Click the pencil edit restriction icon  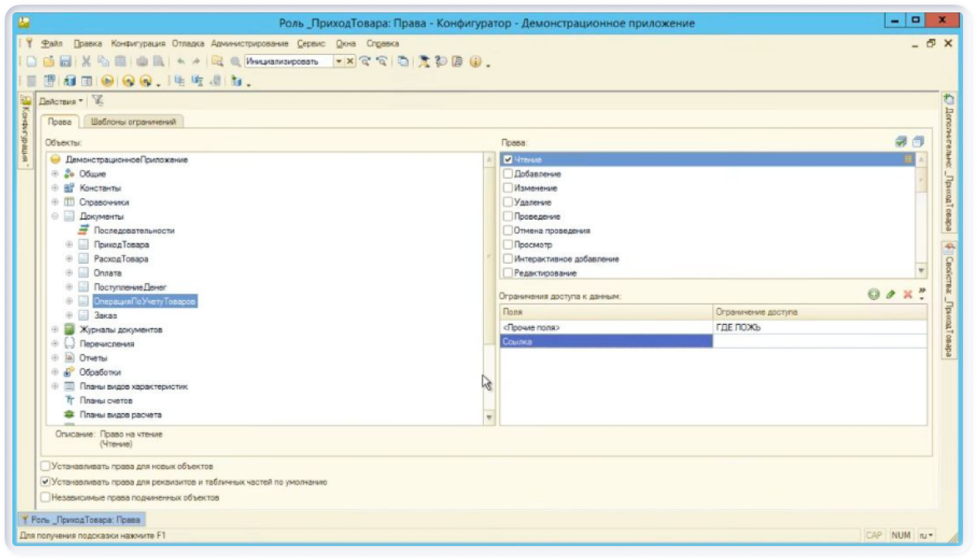[x=890, y=295]
